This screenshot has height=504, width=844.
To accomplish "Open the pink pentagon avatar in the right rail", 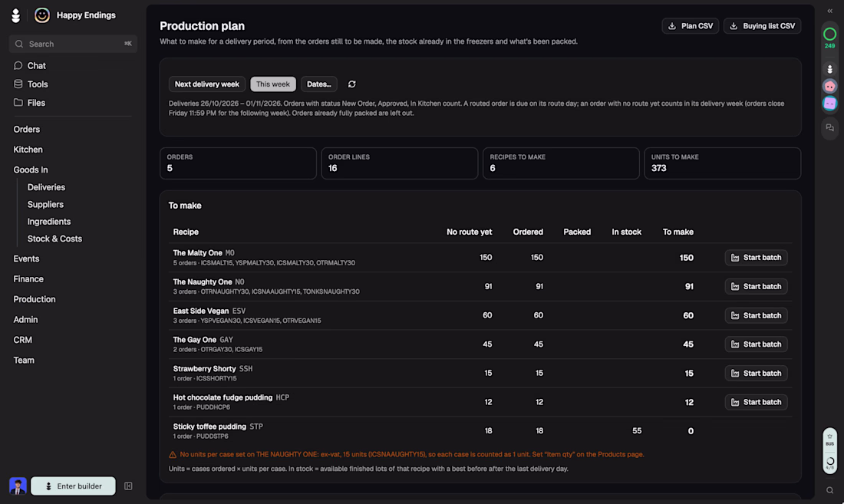I will coord(830,86).
